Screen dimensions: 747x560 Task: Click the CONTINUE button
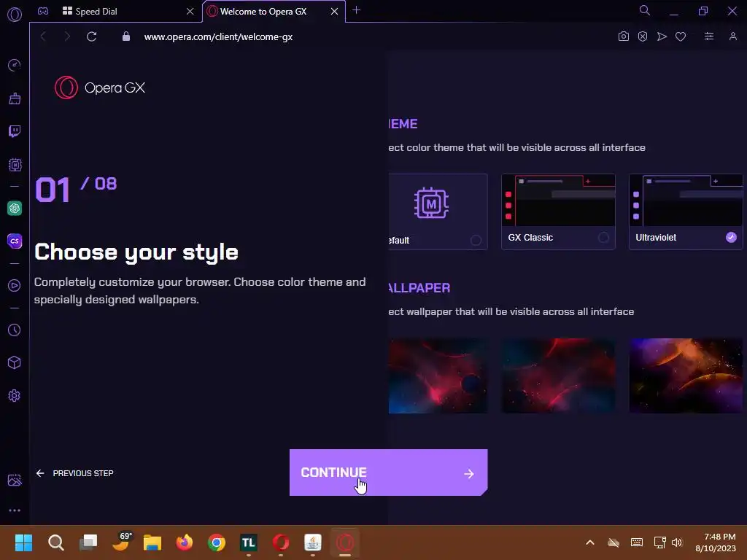tap(388, 472)
